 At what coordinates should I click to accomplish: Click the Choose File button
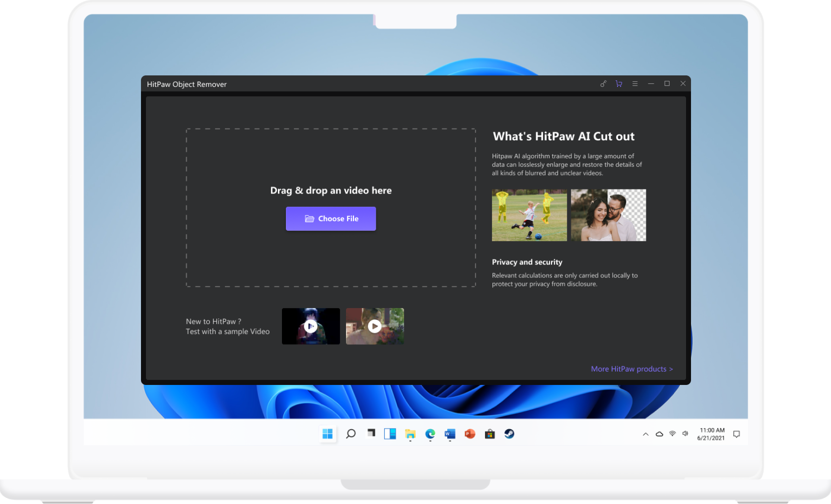331,219
